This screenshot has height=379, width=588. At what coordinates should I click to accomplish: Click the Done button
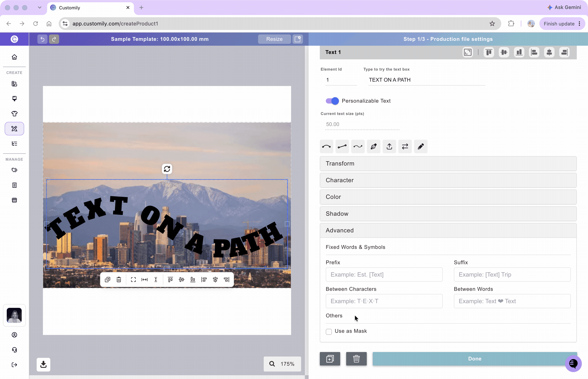[x=475, y=359]
